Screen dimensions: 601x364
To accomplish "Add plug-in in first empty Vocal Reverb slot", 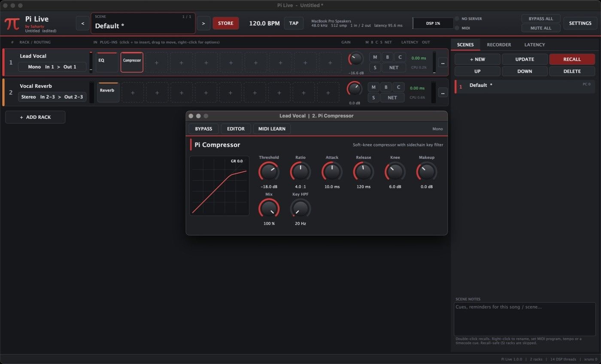I will coord(132,93).
